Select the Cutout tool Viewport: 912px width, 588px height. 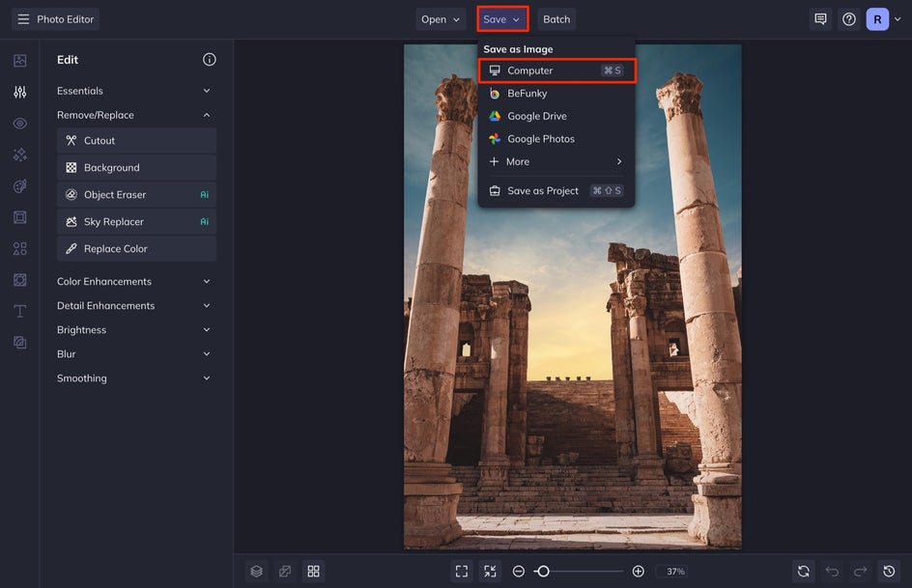(136, 141)
